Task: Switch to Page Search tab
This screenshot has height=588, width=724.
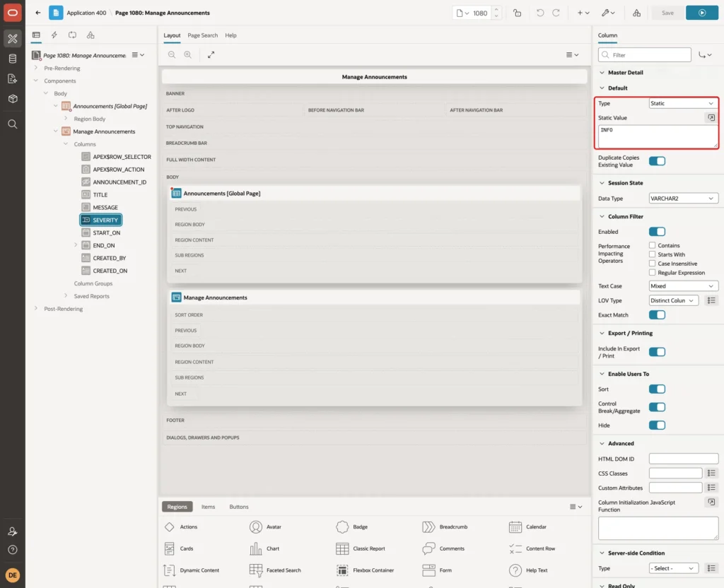Action: (x=202, y=35)
